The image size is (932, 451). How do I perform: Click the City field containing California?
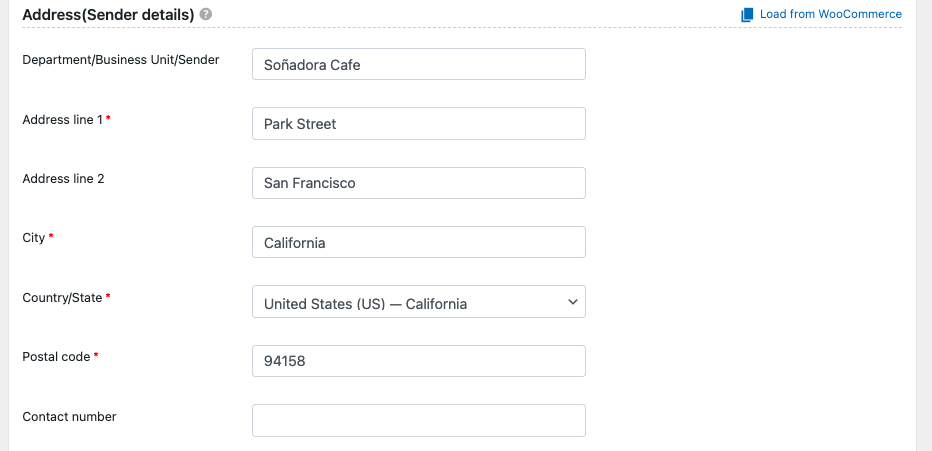click(x=418, y=242)
